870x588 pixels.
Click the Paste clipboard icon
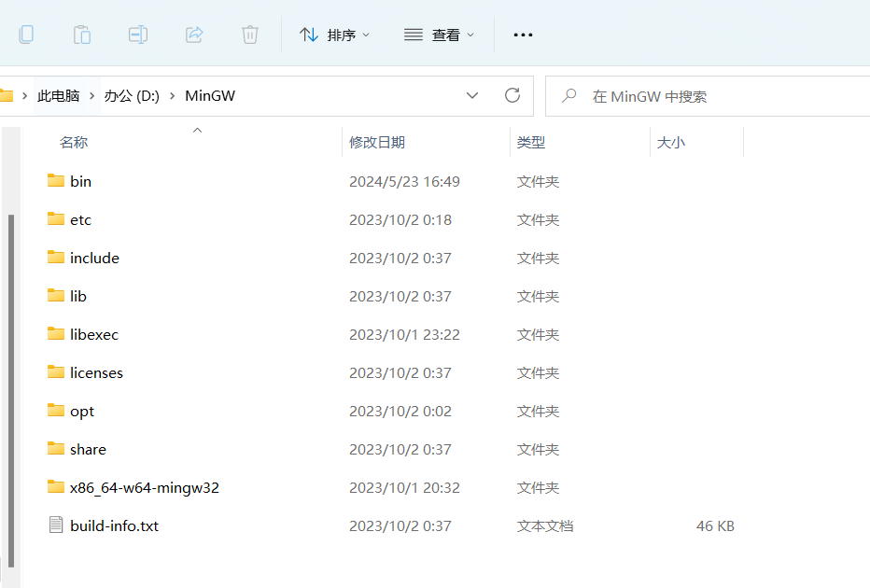point(82,35)
